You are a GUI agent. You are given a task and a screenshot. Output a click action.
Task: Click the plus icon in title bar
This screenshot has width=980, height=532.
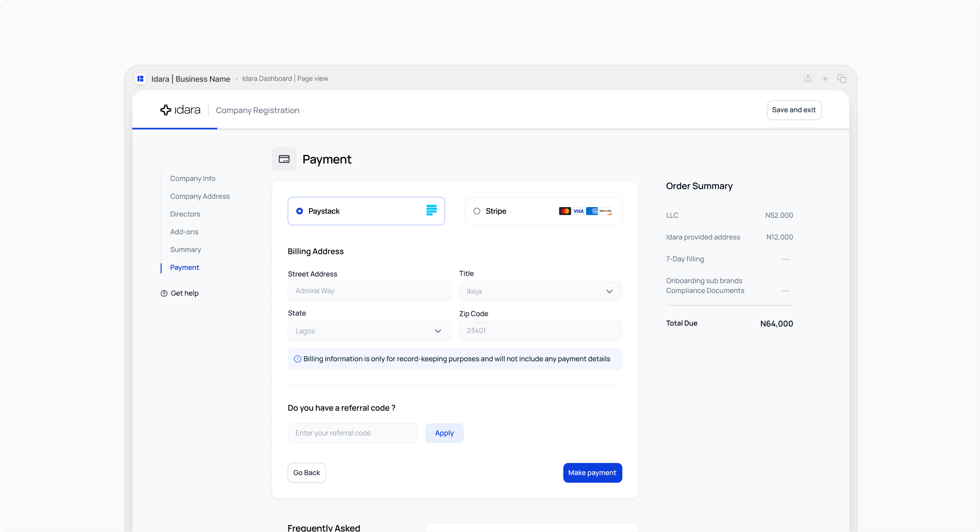click(x=825, y=79)
